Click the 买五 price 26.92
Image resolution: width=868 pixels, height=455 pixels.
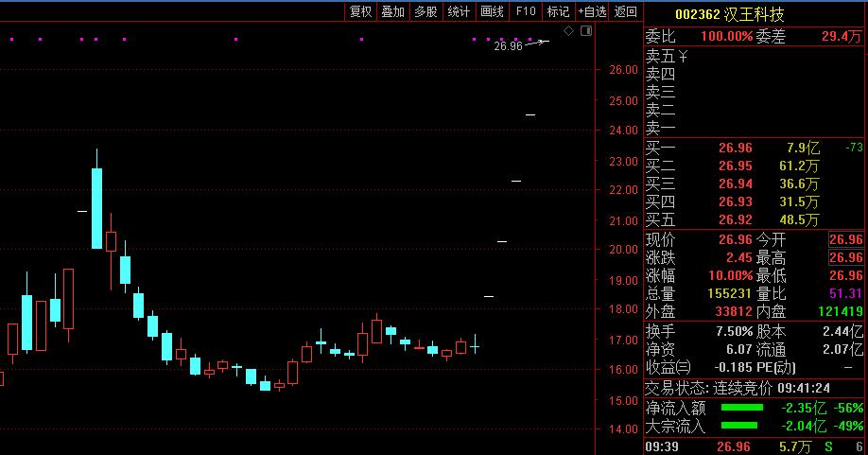(735, 219)
